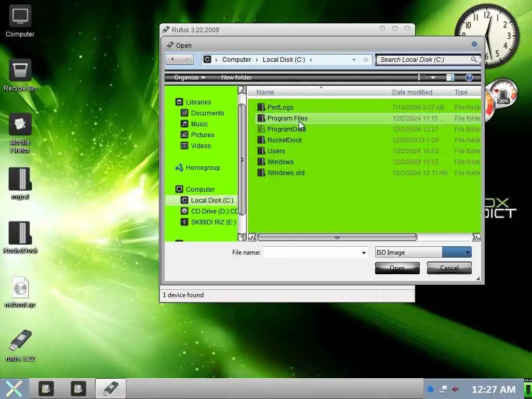Expand the chevron after Local Disk (C:)
Screen dimensions: 532x399
coord(311,60)
